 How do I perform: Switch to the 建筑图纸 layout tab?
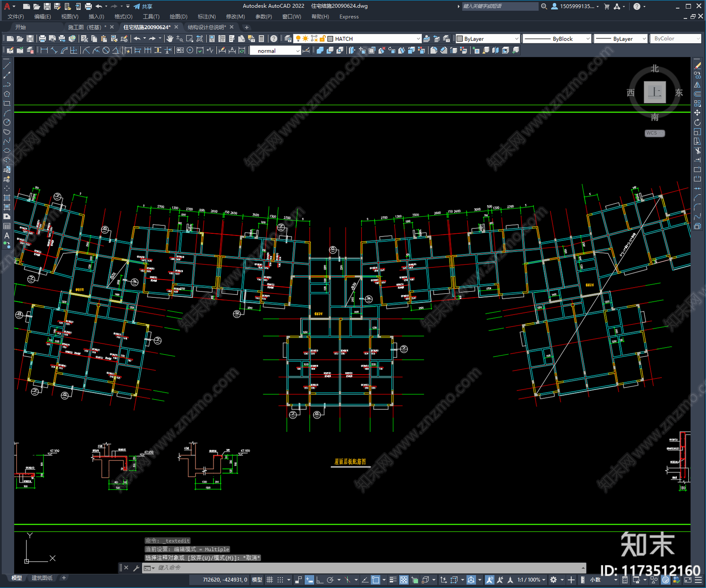click(42, 578)
